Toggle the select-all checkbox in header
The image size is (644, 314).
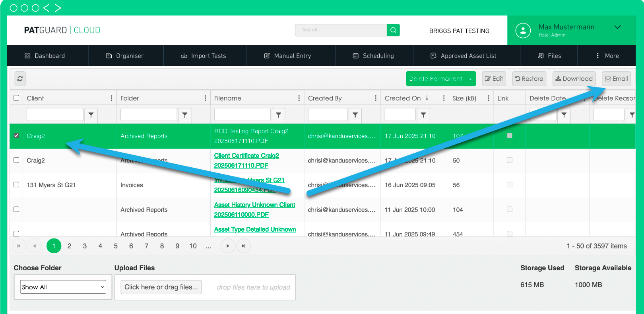click(16, 98)
